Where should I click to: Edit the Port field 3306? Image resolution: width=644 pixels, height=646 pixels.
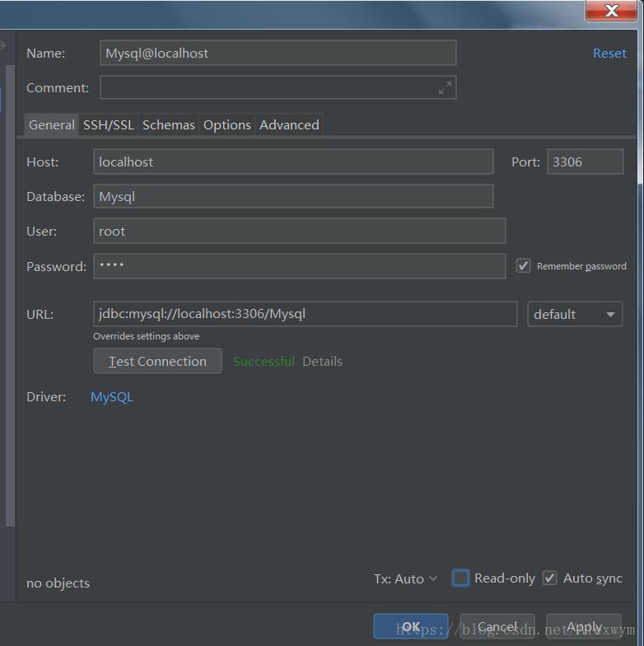[x=585, y=161]
